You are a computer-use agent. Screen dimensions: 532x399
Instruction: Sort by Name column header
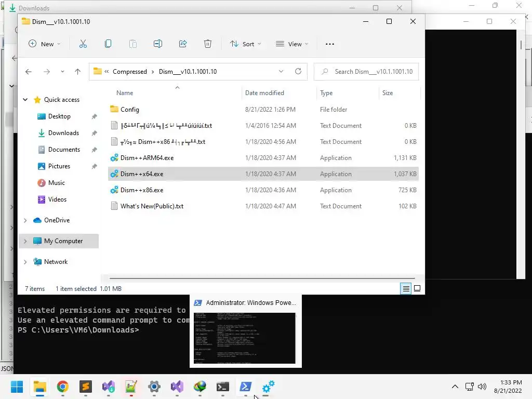coord(125,92)
